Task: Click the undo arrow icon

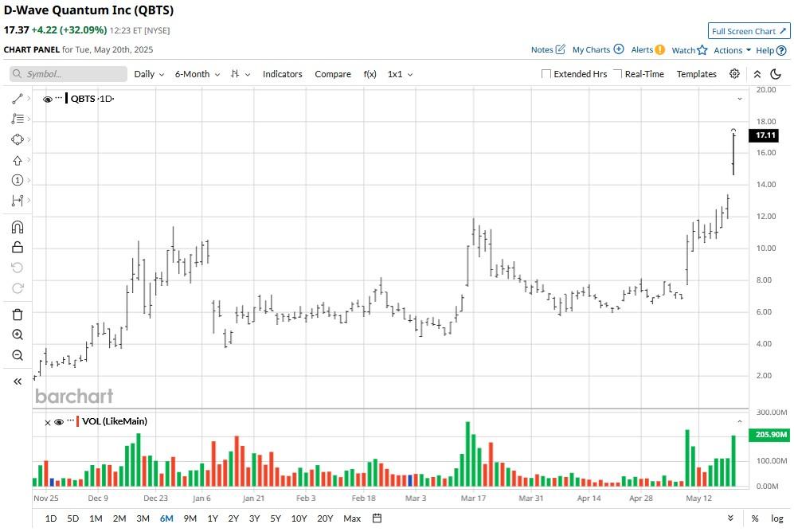Action: [x=18, y=268]
